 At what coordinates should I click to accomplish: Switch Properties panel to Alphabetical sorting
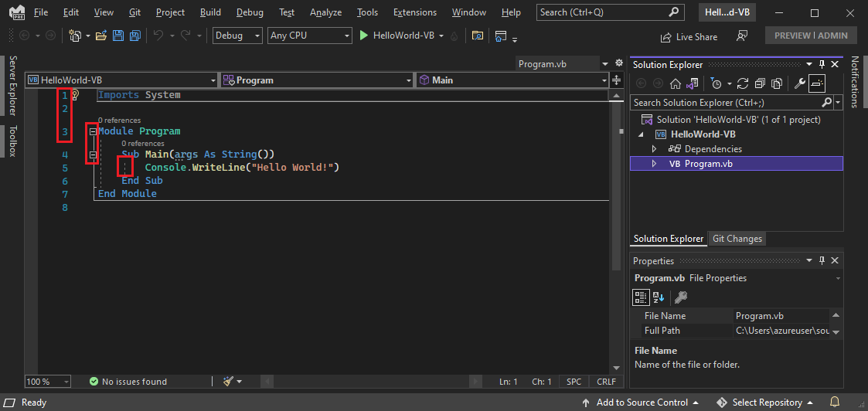659,297
